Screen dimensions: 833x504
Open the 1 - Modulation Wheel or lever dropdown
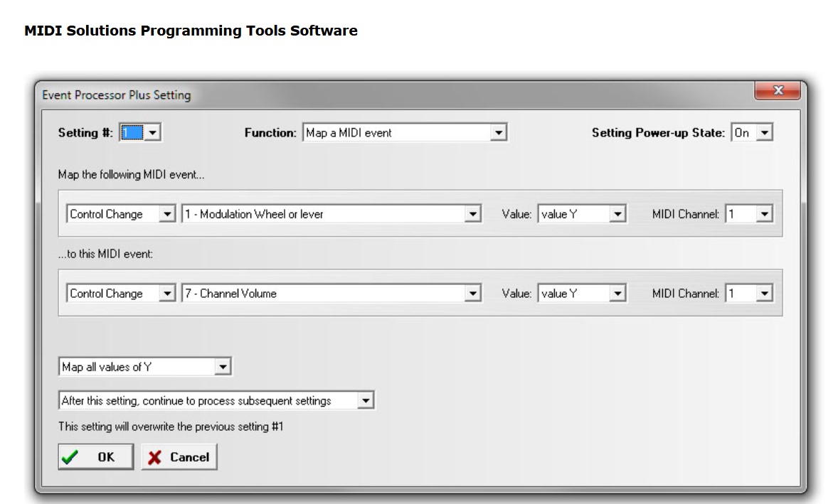(331, 214)
